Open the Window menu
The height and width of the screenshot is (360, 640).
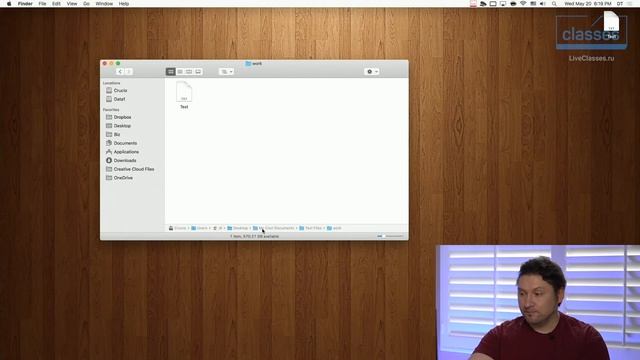pyautogui.click(x=104, y=4)
